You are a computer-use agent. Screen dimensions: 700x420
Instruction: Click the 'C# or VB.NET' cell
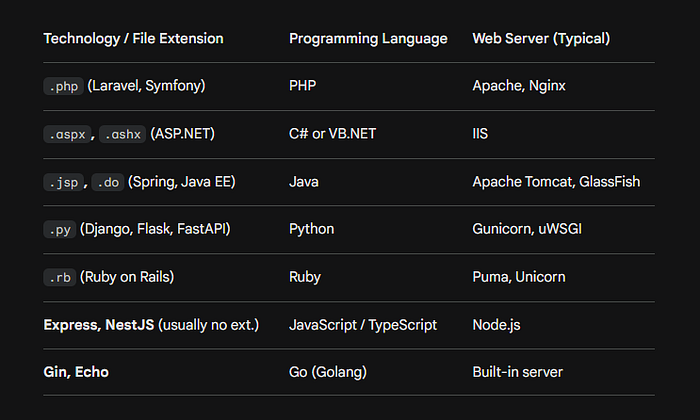click(x=332, y=133)
